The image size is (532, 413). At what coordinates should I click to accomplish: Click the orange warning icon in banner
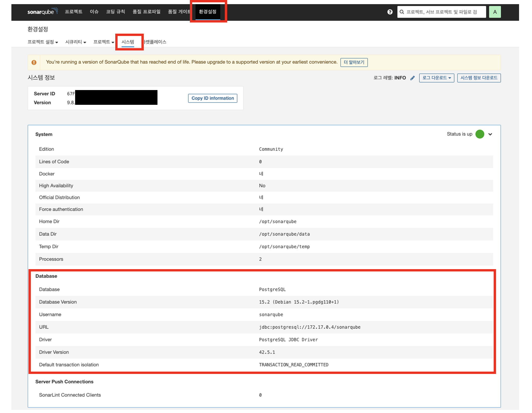pyautogui.click(x=34, y=62)
